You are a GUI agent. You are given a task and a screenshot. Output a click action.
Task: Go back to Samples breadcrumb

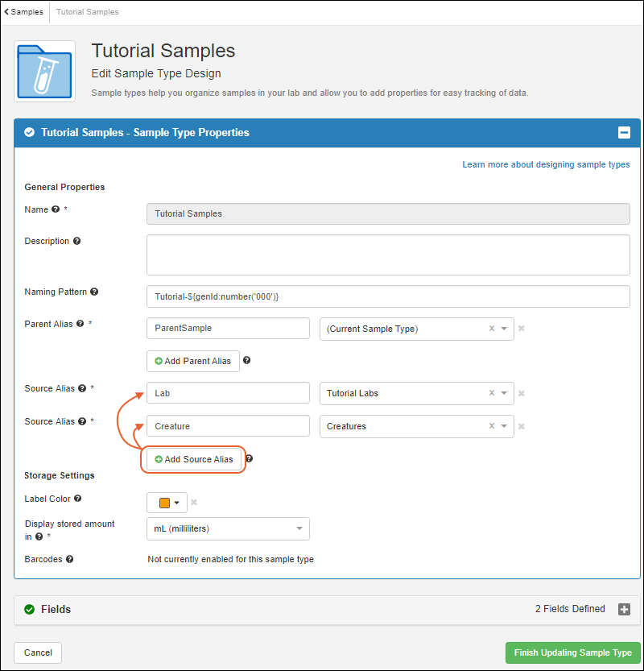point(24,12)
